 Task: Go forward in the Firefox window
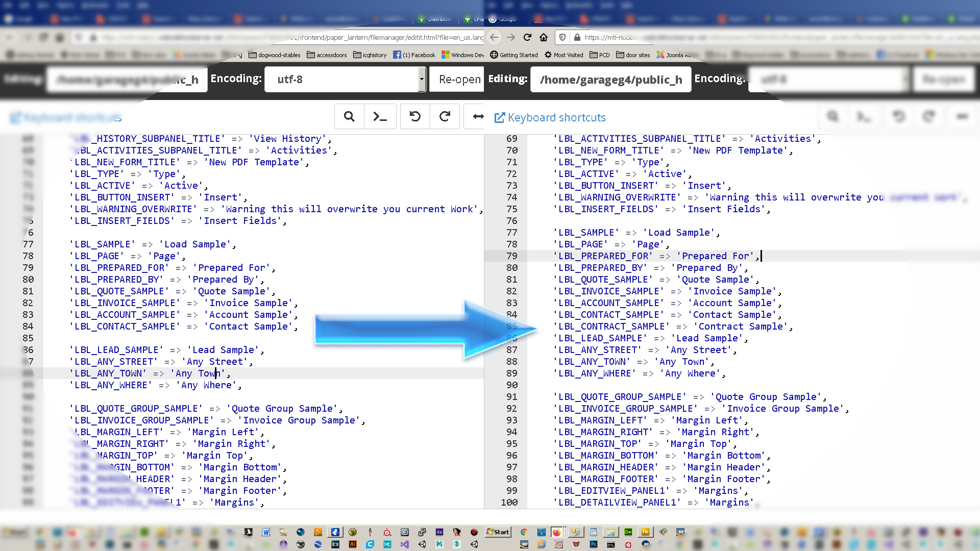511,37
